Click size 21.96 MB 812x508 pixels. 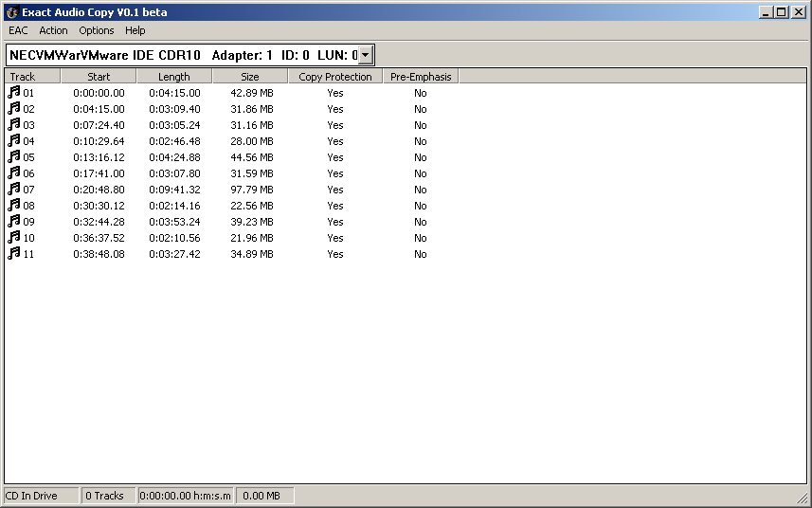pos(252,238)
